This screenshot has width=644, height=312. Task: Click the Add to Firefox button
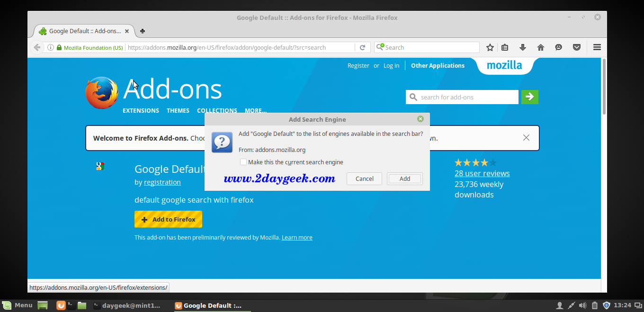tap(168, 219)
